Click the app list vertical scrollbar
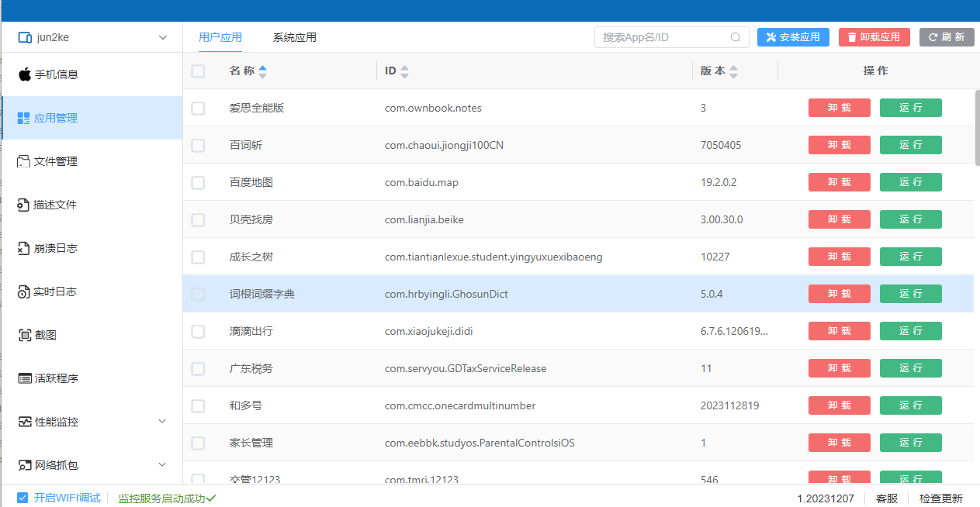 coord(977,128)
